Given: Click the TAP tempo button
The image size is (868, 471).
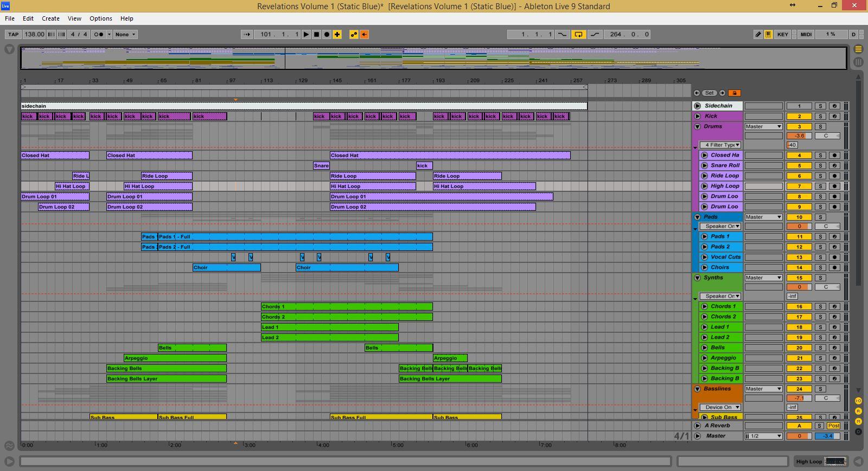Looking at the screenshot, I should pos(13,34).
